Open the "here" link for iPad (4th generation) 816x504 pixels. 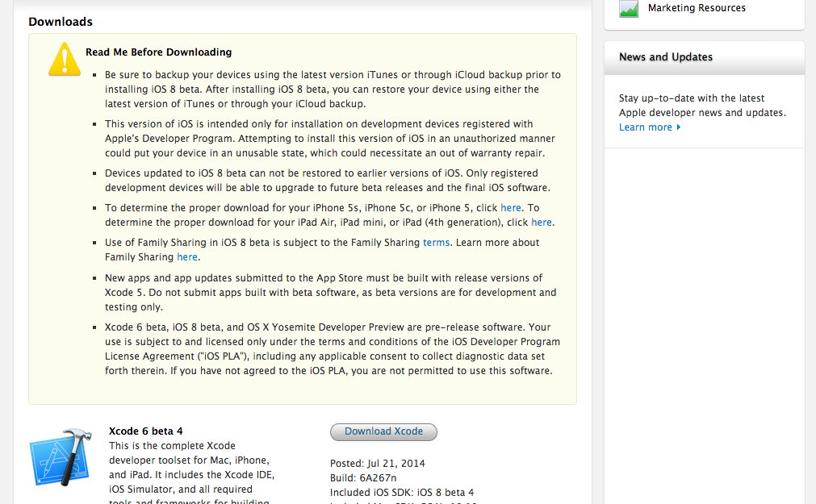click(542, 222)
